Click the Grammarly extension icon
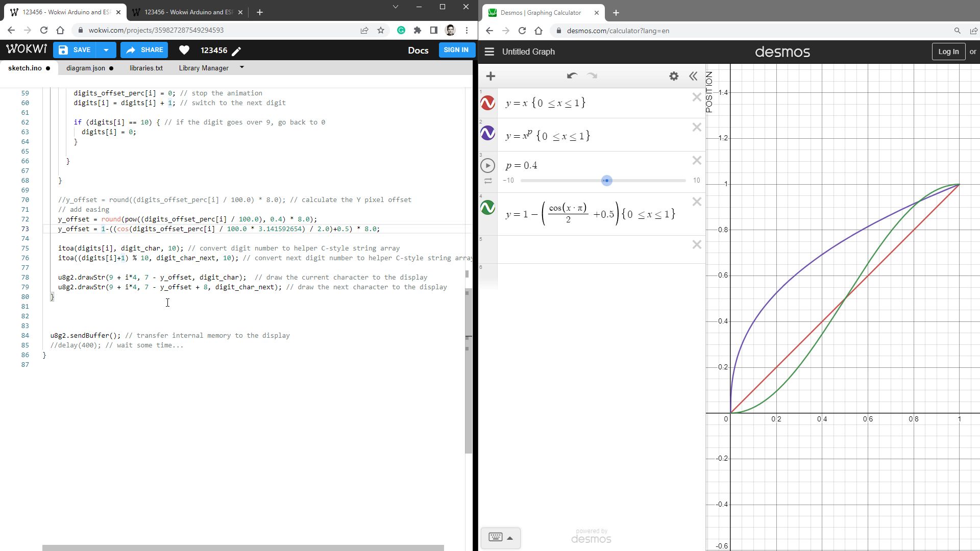 click(401, 30)
